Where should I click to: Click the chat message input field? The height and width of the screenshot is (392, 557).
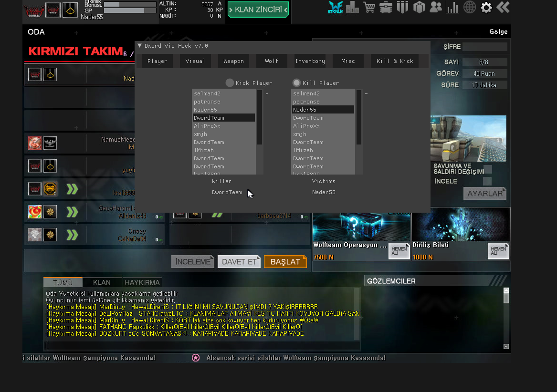click(x=202, y=346)
